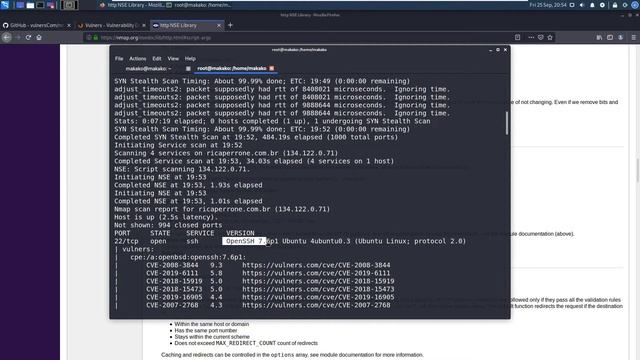Click the green padlock site security icon
Viewport: 640px width, 360px height.
(x=96, y=38)
